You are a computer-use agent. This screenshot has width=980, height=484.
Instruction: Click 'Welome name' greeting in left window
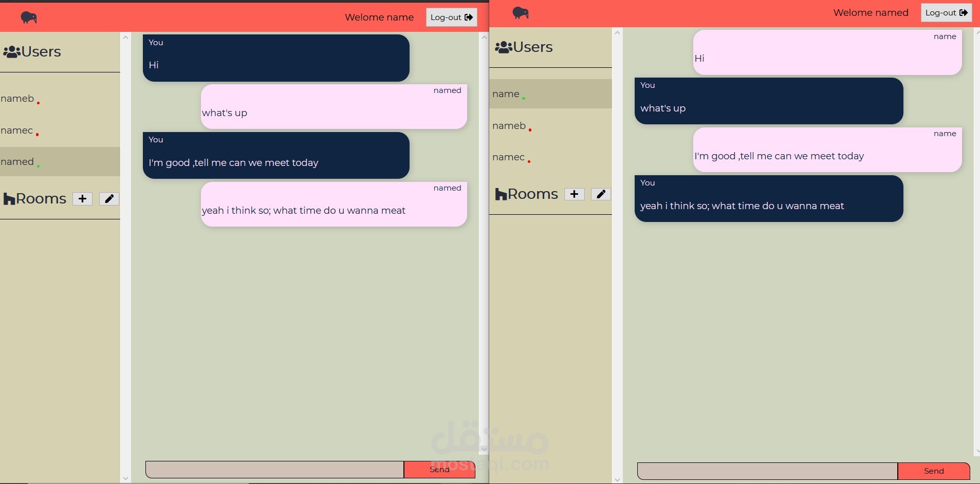(379, 17)
